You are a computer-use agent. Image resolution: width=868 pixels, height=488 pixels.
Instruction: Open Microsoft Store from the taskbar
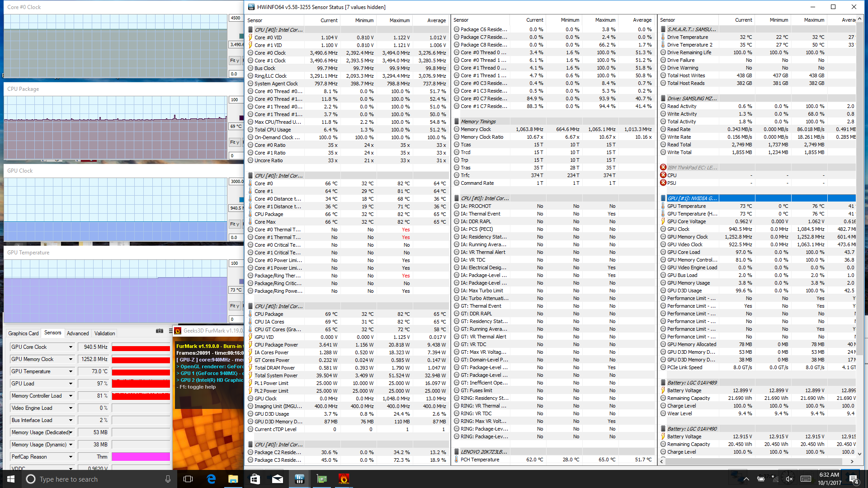coord(255,479)
